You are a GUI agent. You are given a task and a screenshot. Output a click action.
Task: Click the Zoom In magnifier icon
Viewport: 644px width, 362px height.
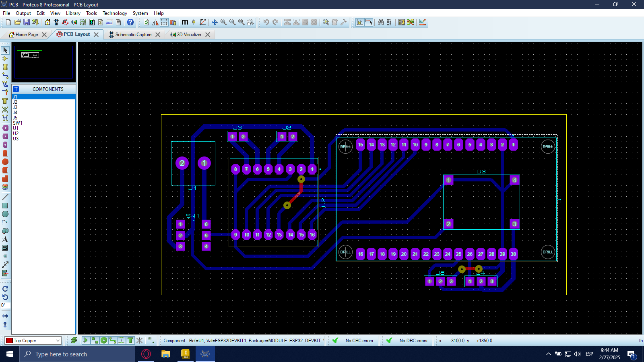coord(223,22)
